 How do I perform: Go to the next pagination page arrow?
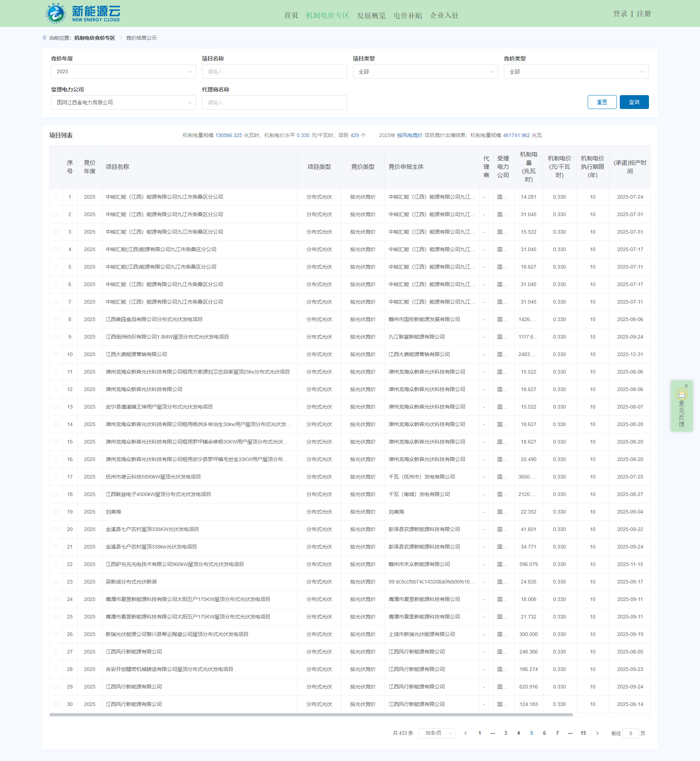point(597,733)
